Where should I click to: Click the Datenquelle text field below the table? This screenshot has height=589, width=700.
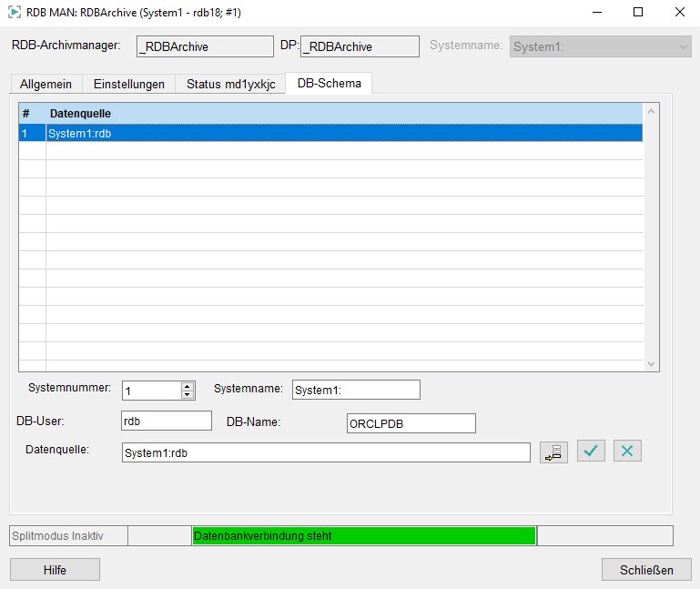pos(325,452)
